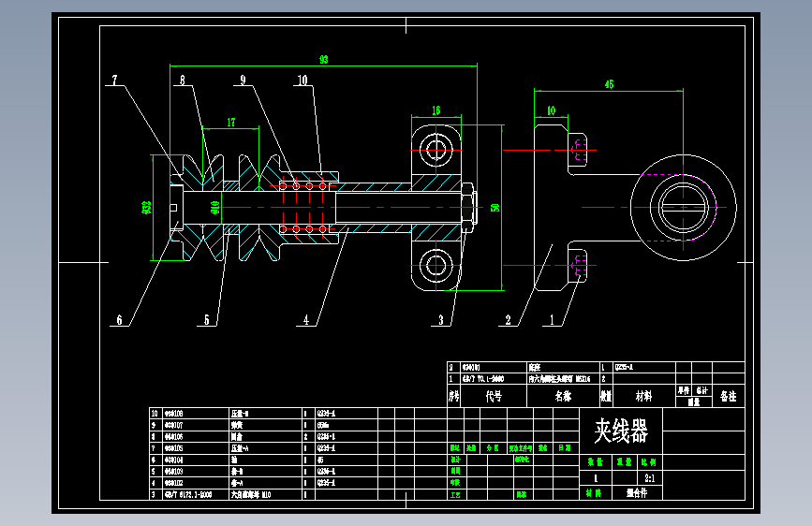Click the green 10 dimension above bracket

point(551,110)
